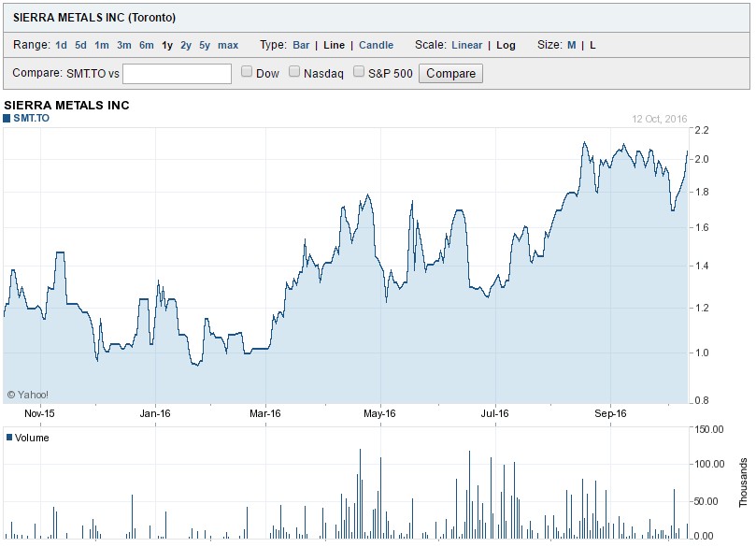The image size is (756, 547).
Task: Click the 100.00 volume axis value
Action: click(709, 464)
